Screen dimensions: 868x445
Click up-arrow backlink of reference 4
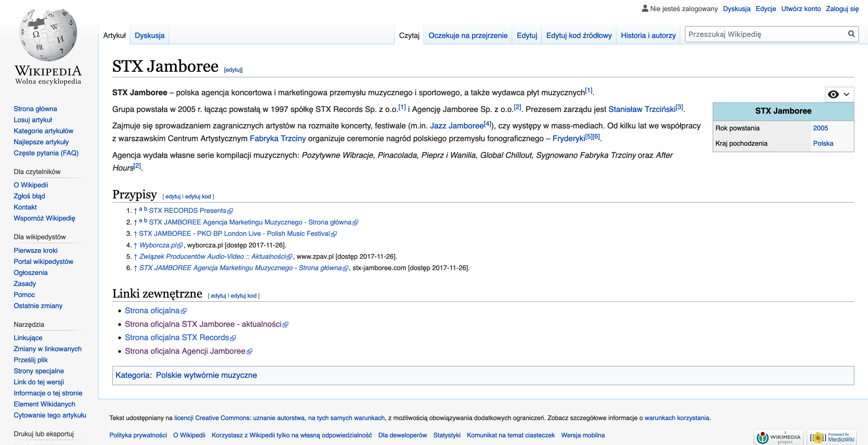135,245
